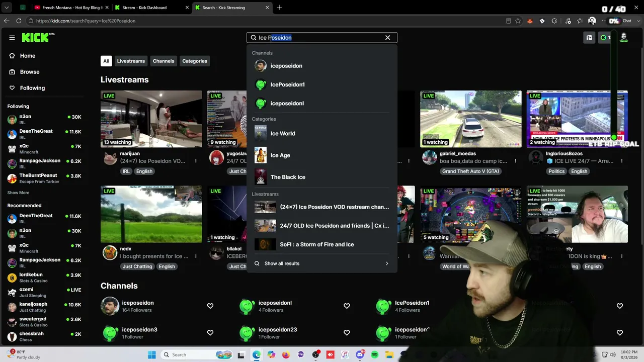
Task: Click the Politics tag
Action: [556, 171]
